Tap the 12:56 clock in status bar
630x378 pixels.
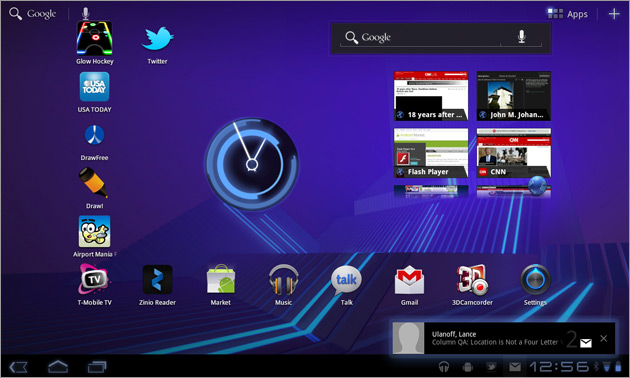[x=559, y=366]
